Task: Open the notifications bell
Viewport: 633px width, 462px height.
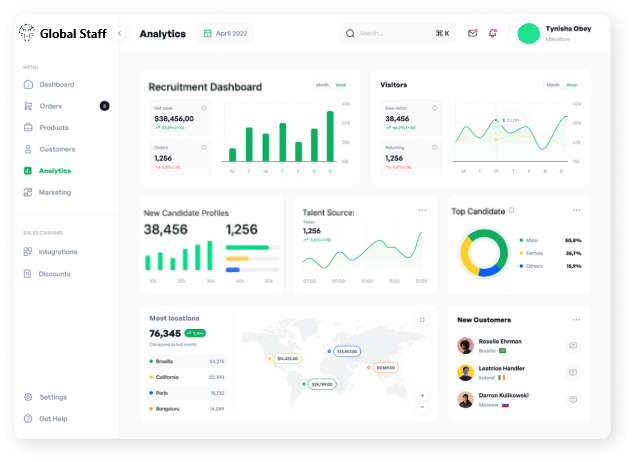Action: pos(492,33)
